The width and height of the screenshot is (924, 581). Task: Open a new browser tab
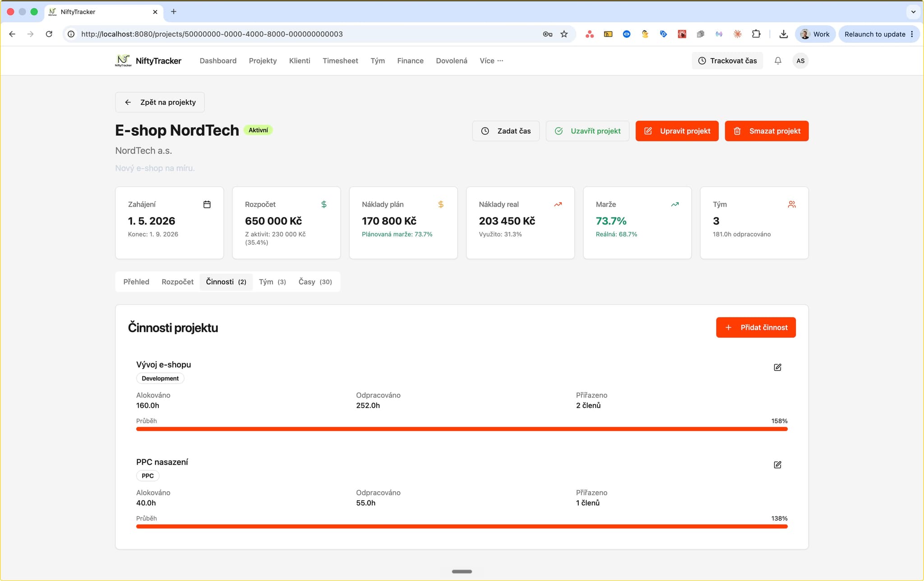point(174,12)
